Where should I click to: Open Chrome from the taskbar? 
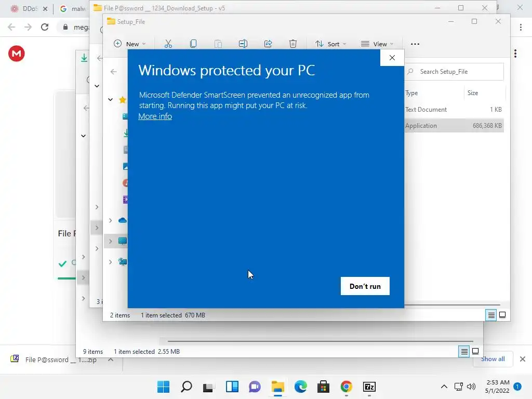(x=346, y=387)
